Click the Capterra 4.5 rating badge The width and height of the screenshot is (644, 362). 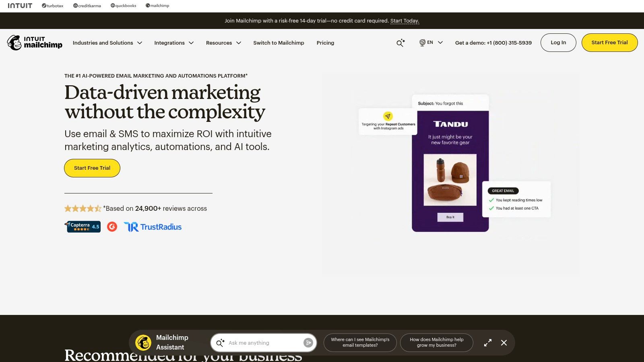pos(83,226)
